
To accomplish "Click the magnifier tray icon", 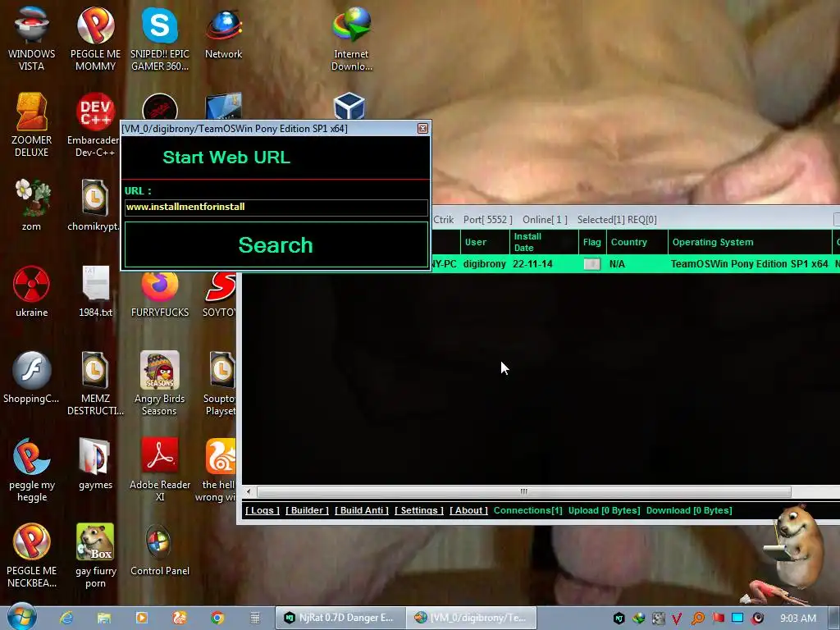I will (x=698, y=619).
